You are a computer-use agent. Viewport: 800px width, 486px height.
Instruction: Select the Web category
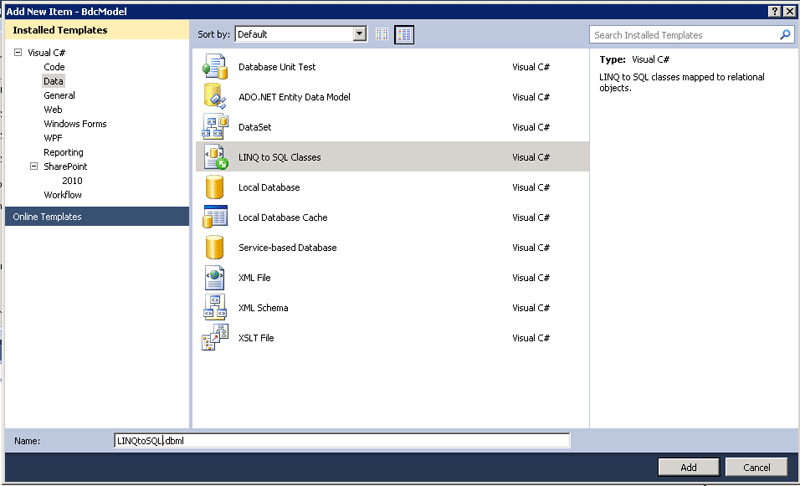[53, 110]
